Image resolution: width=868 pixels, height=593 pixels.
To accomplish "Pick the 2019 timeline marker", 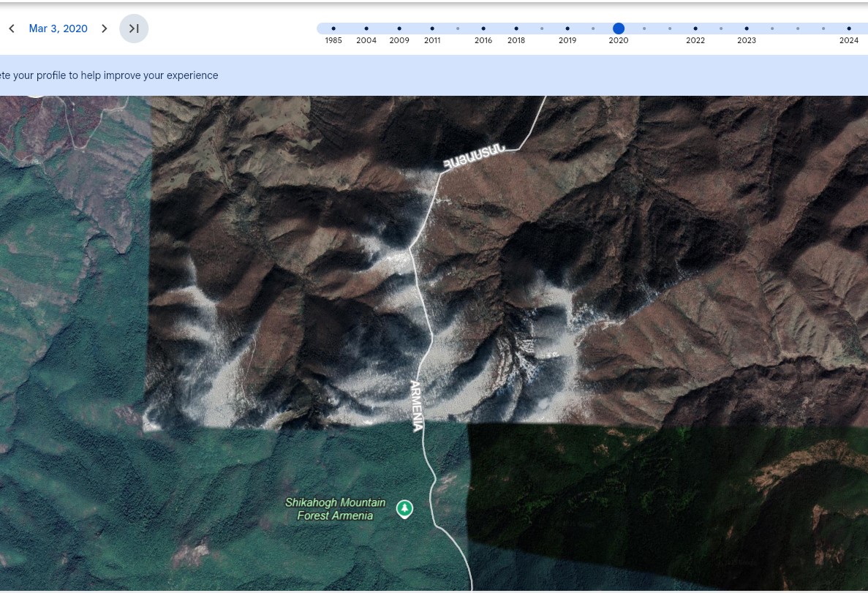I will pos(567,29).
